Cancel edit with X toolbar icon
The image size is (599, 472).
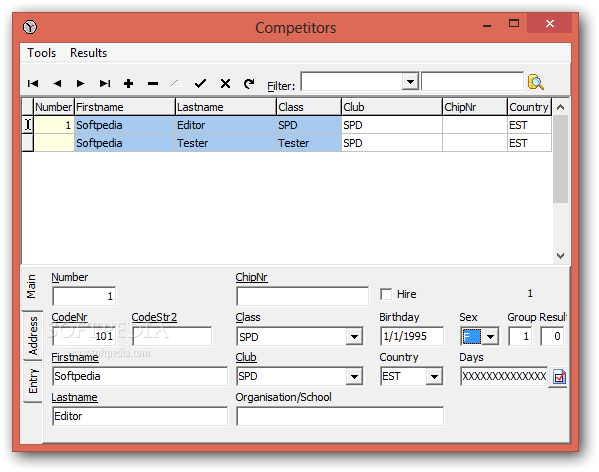225,83
